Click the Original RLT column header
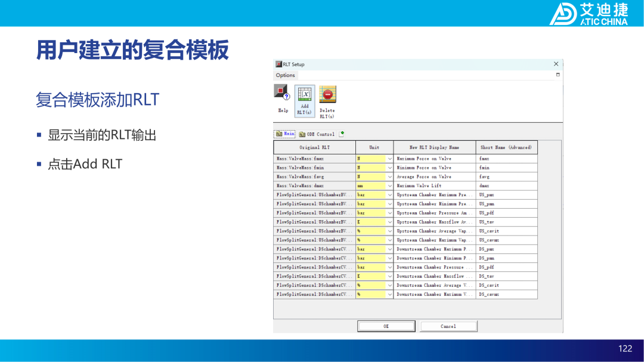 (315, 147)
